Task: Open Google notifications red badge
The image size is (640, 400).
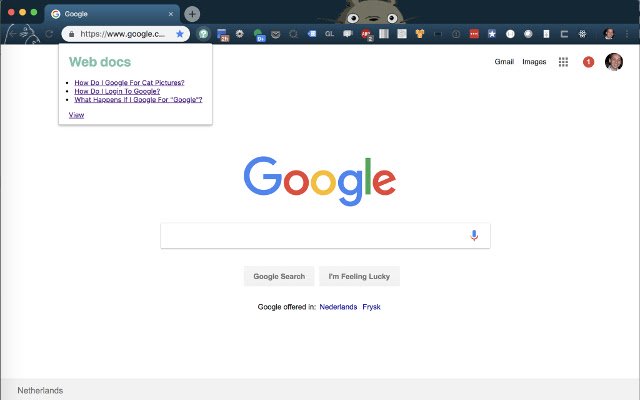Action: tap(588, 62)
